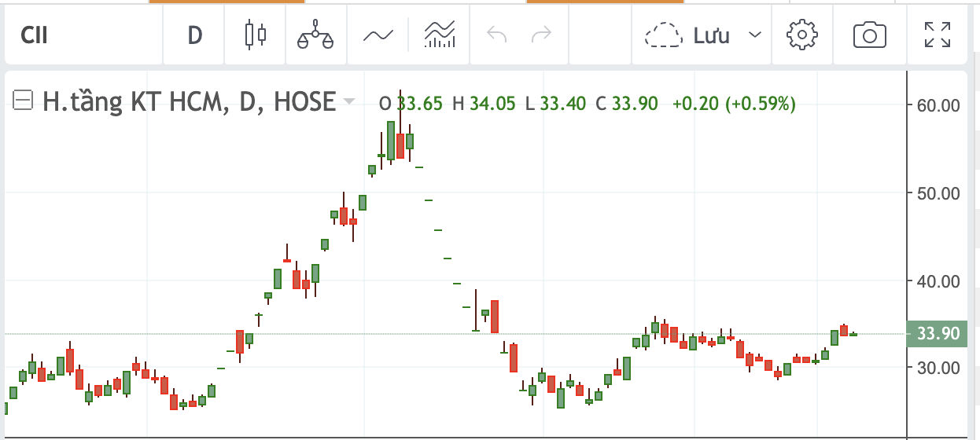The image size is (980, 440).
Task: Collapse the chart legend box toggle
Action: click(24, 101)
